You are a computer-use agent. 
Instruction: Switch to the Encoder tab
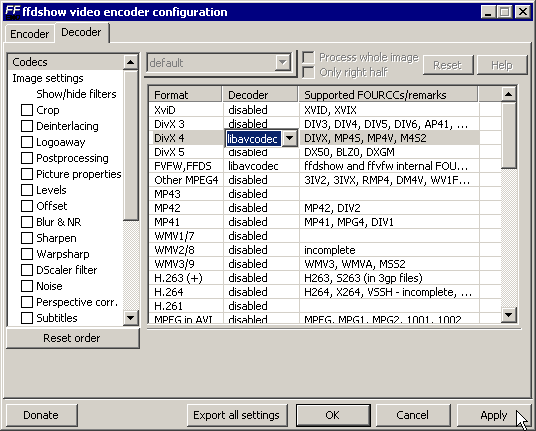29,34
